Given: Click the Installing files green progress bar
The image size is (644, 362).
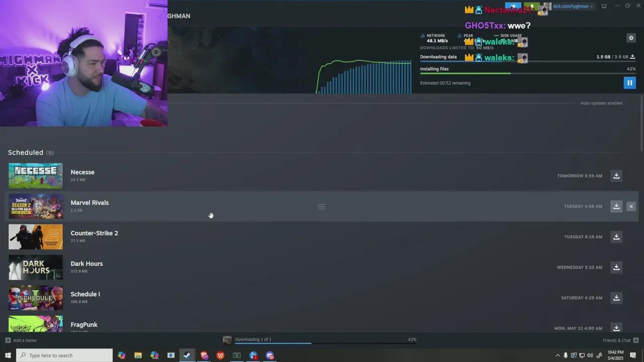Looking at the screenshot, I should 528,73.
